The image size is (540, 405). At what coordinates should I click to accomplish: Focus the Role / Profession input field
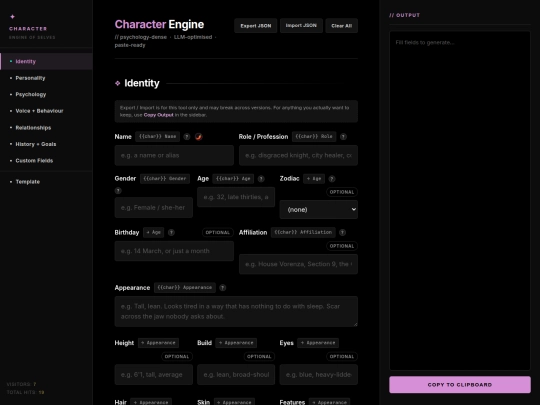[298, 155]
